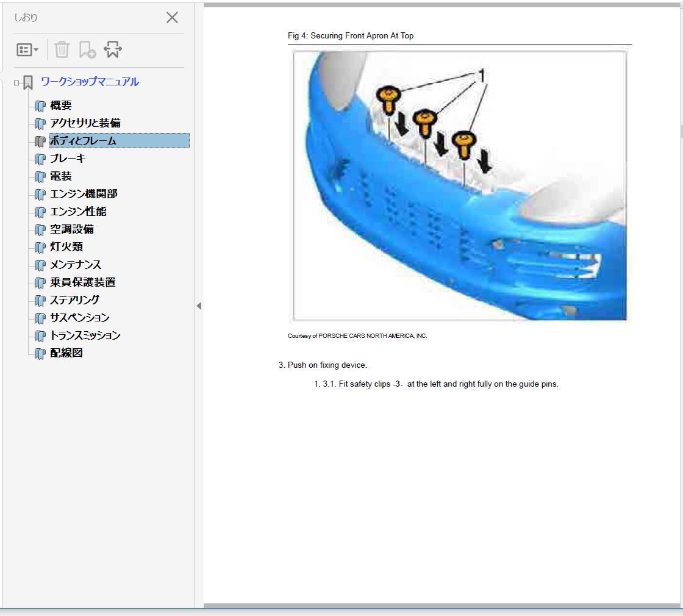Click the bookmark icon next to サスペンション
This screenshot has width=683, height=616.
[40, 318]
